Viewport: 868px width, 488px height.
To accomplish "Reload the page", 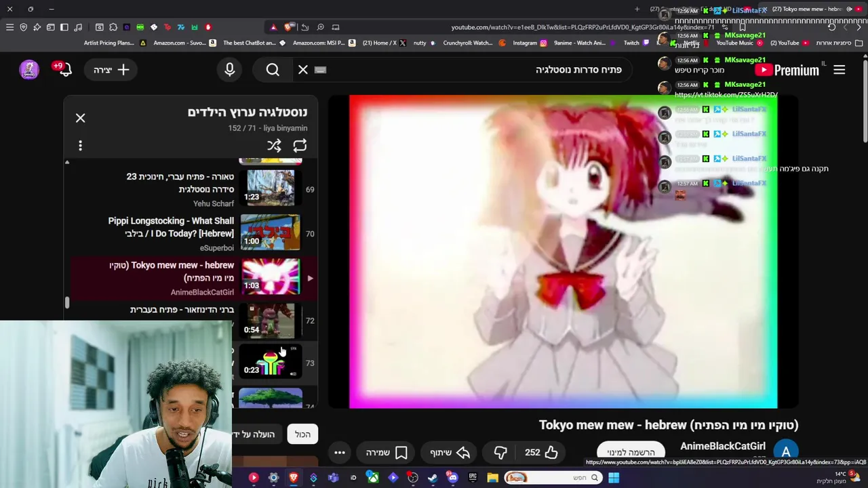I will (x=831, y=27).
